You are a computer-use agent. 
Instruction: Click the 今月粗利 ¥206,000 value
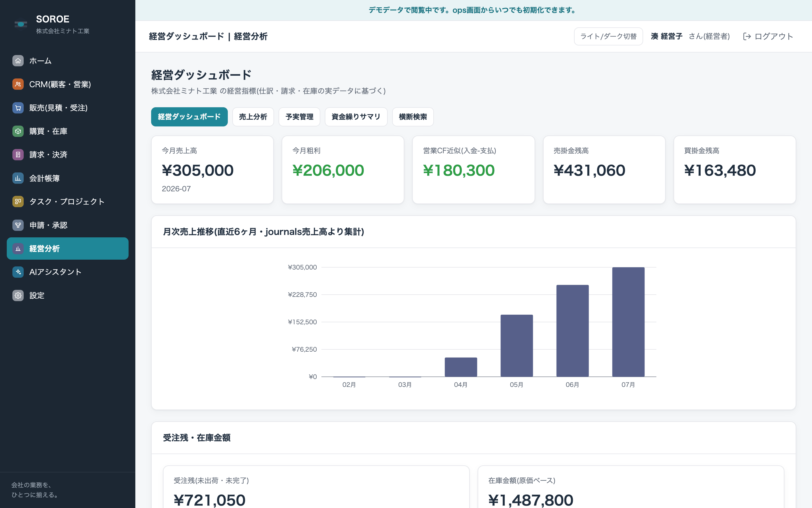point(328,170)
